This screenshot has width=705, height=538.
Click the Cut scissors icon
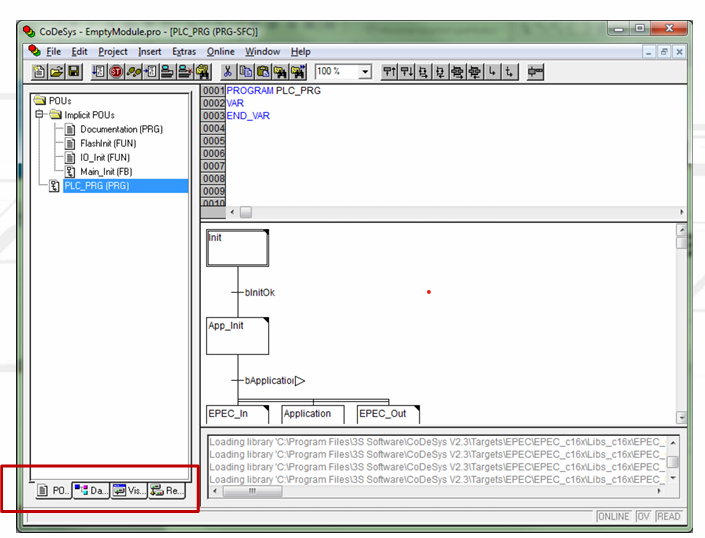[x=228, y=72]
